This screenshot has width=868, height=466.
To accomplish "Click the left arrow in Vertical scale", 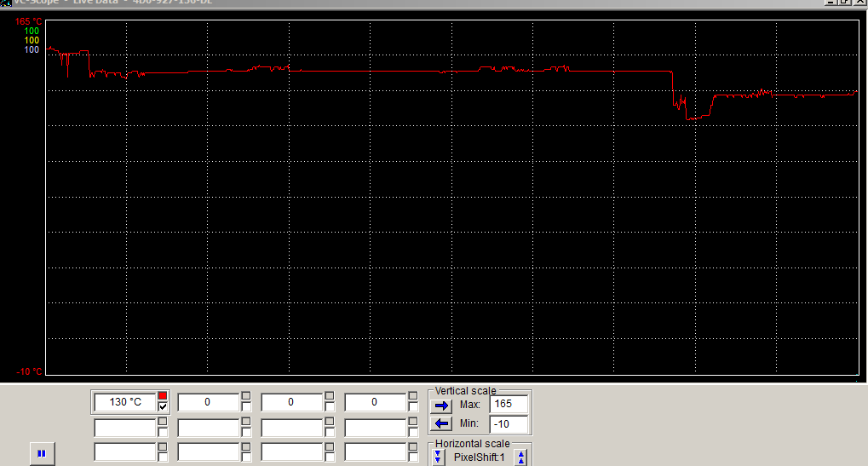I will point(441,423).
